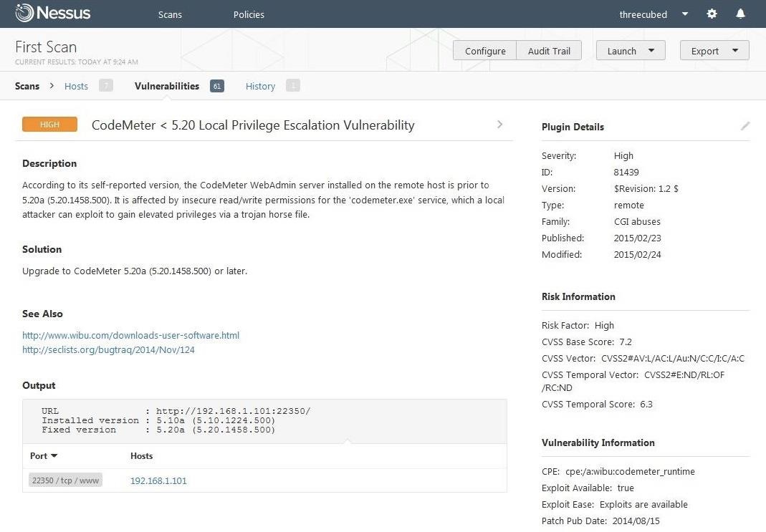Expand the threecubed account menu
Image resolution: width=766 pixels, height=532 pixels.
click(x=684, y=14)
